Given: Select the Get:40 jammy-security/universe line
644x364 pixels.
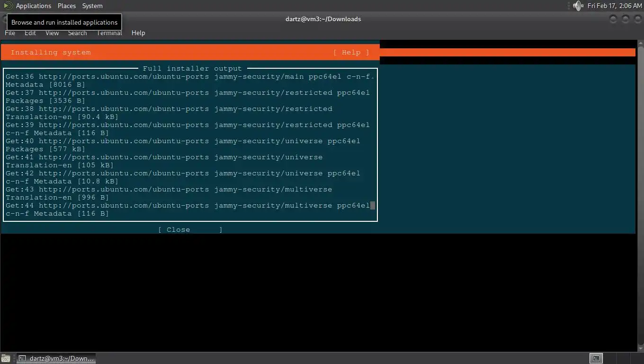Looking at the screenshot, I should pyautogui.click(x=183, y=141).
